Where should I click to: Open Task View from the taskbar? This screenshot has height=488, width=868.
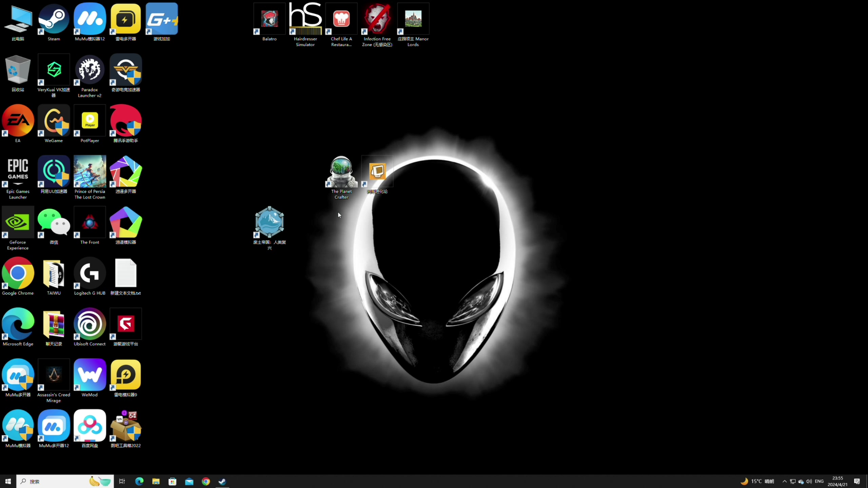coord(122,481)
